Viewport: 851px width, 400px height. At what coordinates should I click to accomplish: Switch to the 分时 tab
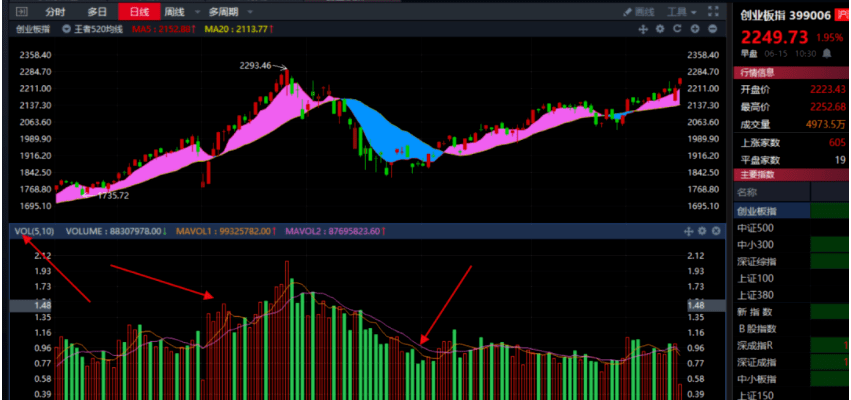coord(55,12)
